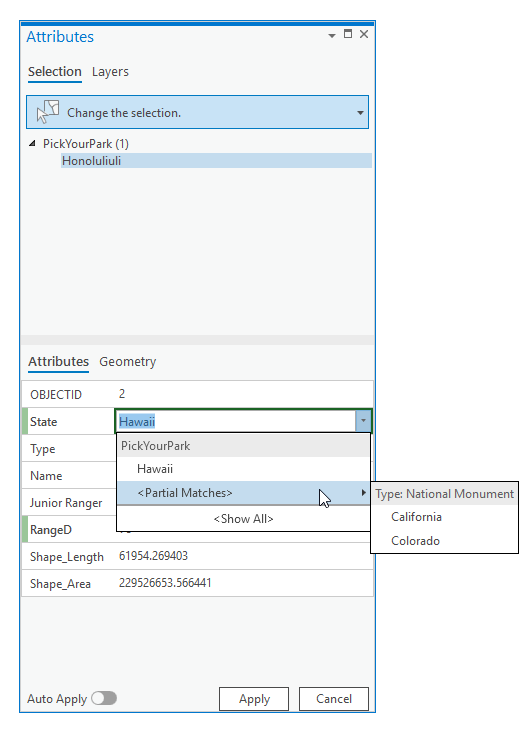Switch to the Layers tab
Image resolution: width=521 pixels, height=730 pixels.
(110, 72)
